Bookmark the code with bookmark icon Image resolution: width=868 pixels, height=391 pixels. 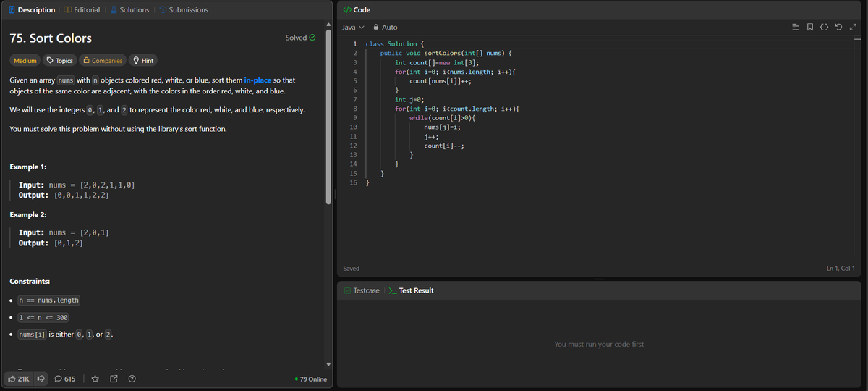tap(810, 27)
